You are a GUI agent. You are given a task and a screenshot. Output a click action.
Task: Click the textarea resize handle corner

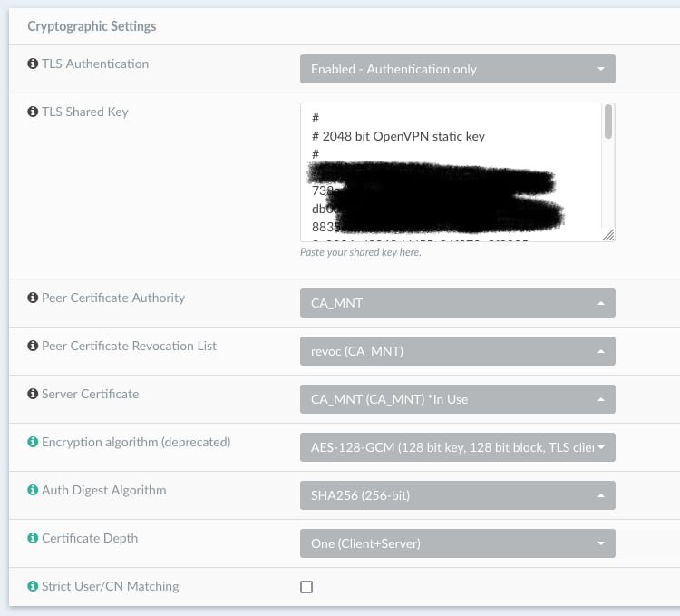[608, 235]
